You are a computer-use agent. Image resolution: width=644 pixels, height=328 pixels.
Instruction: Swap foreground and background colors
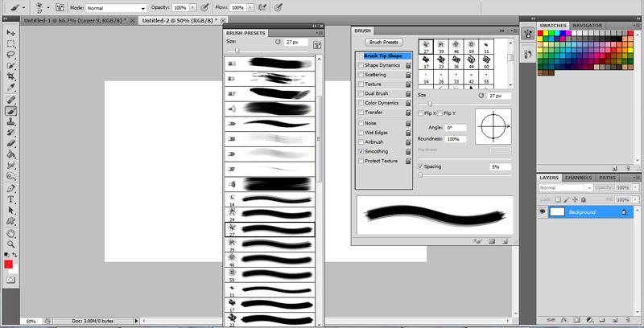(x=14, y=255)
